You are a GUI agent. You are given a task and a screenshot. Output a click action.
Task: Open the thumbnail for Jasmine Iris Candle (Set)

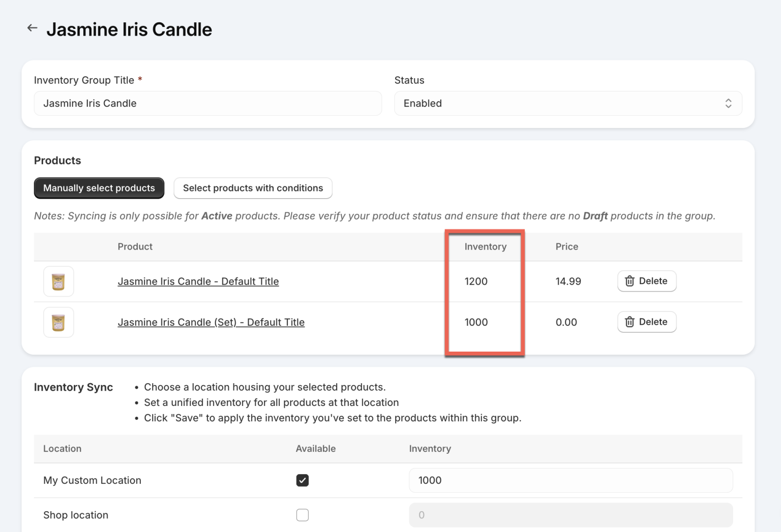click(58, 322)
